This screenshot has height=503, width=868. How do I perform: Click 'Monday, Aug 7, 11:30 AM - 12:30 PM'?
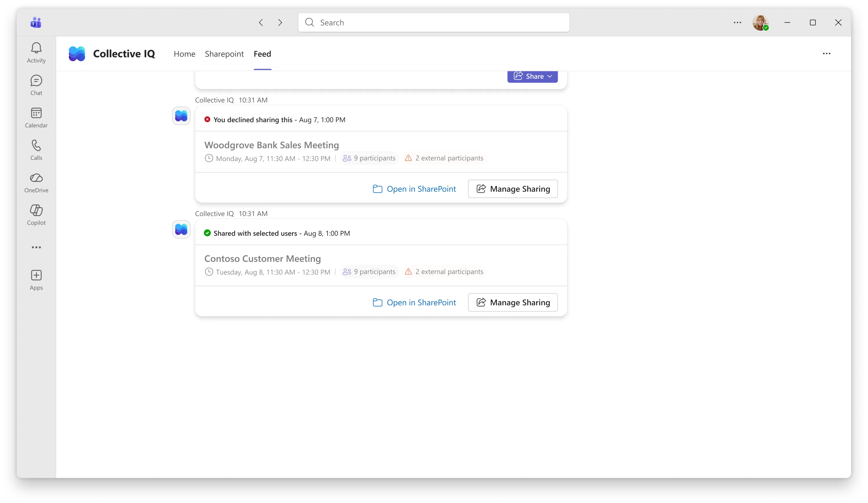tap(273, 158)
